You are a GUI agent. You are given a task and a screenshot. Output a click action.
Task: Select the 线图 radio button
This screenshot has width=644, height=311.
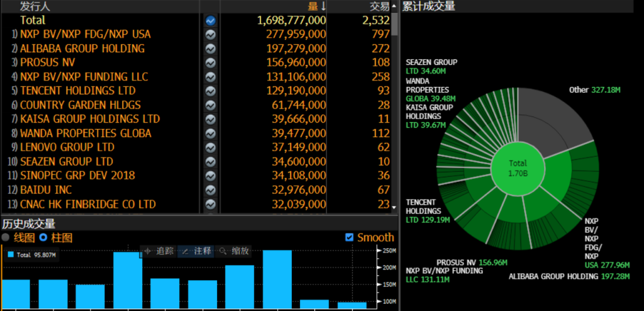click(x=6, y=237)
